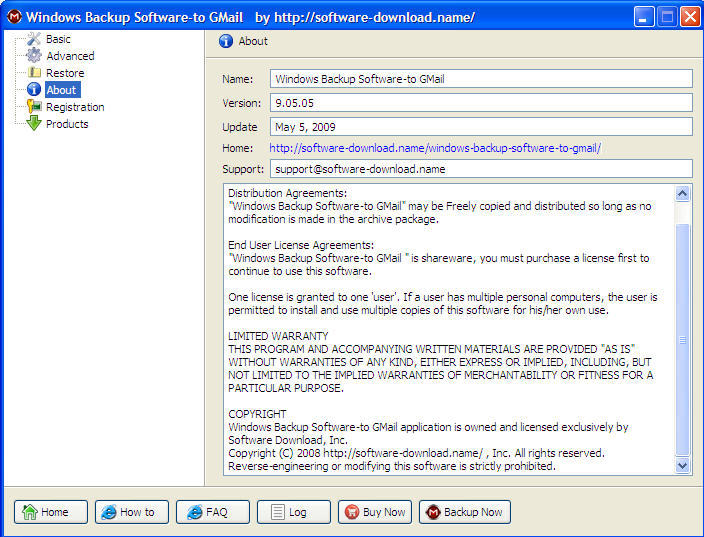This screenshot has height=537, width=704.
Task: Start backup with Backup Now button
Action: pos(465,512)
